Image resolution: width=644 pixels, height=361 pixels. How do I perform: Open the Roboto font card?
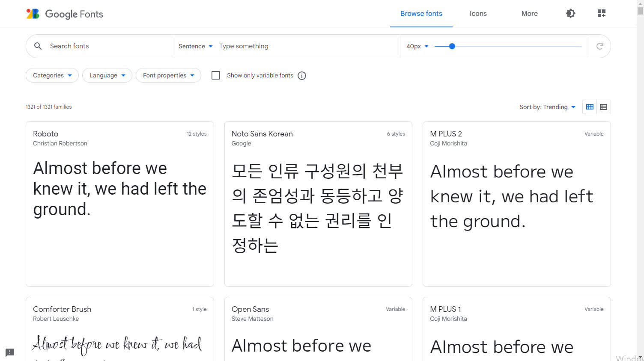pos(120,204)
